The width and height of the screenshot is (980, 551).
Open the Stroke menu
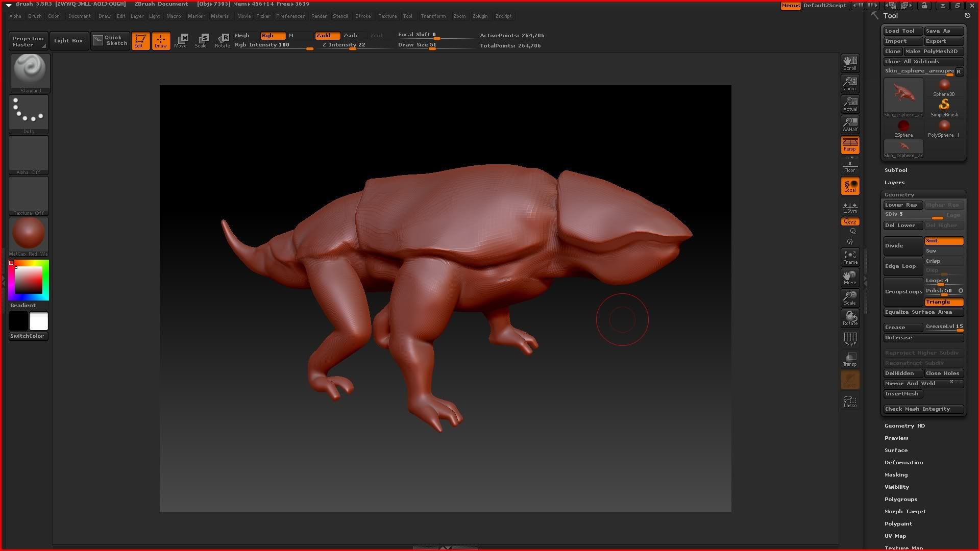[363, 16]
